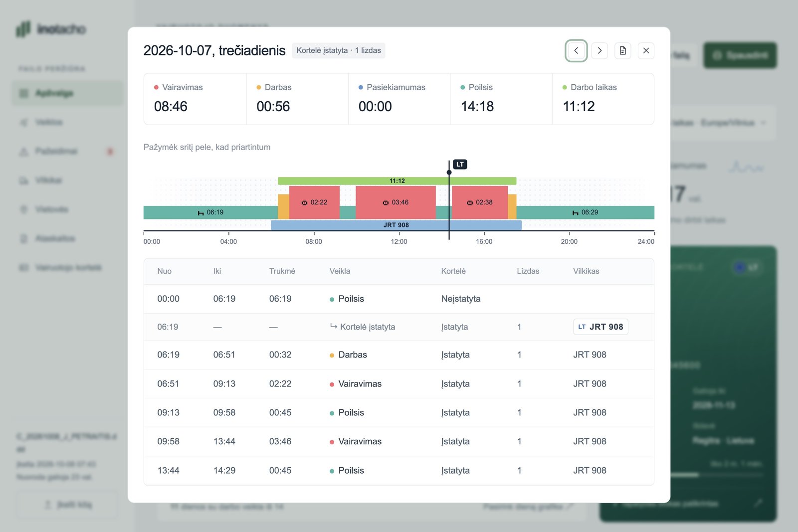Click the Vilkikas column header

coord(586,271)
